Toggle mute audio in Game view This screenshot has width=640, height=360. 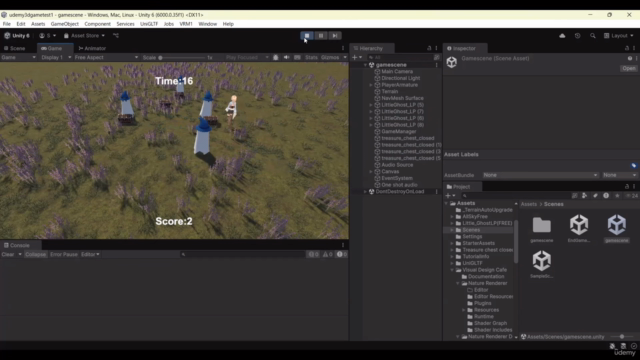coord(286,58)
